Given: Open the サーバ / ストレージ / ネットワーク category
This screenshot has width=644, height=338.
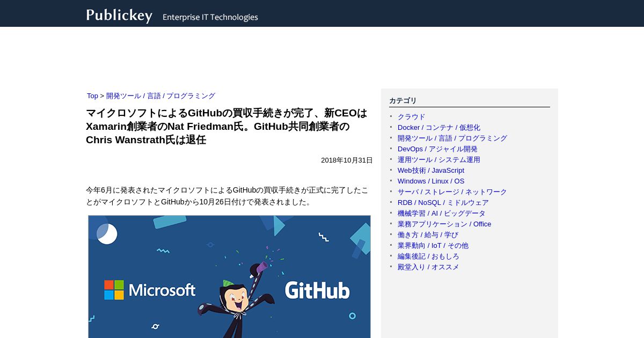Looking at the screenshot, I should 452,192.
